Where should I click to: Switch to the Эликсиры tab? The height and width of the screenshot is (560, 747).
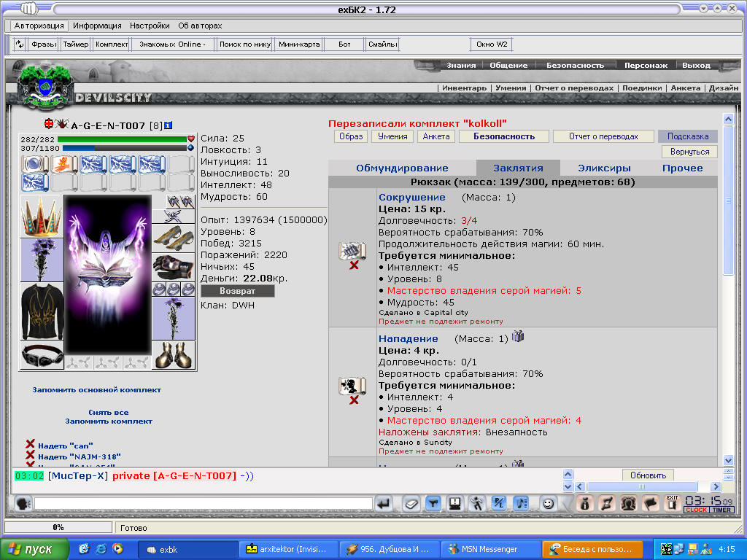coord(604,168)
